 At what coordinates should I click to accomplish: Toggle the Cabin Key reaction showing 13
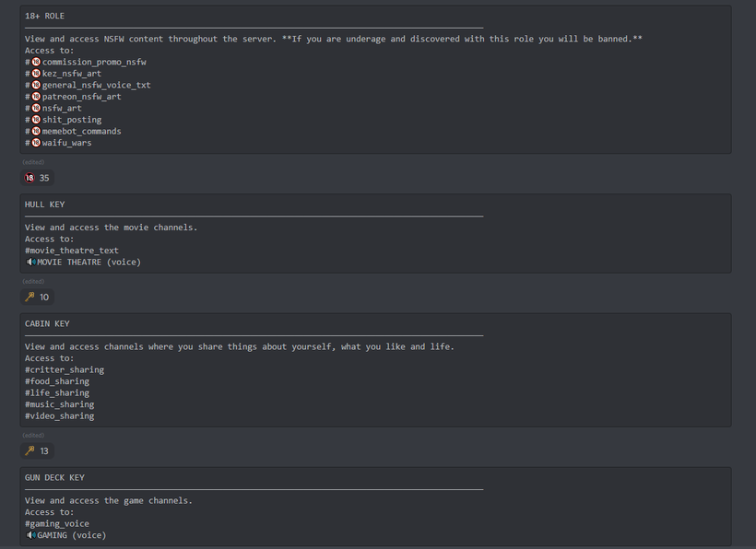(37, 450)
